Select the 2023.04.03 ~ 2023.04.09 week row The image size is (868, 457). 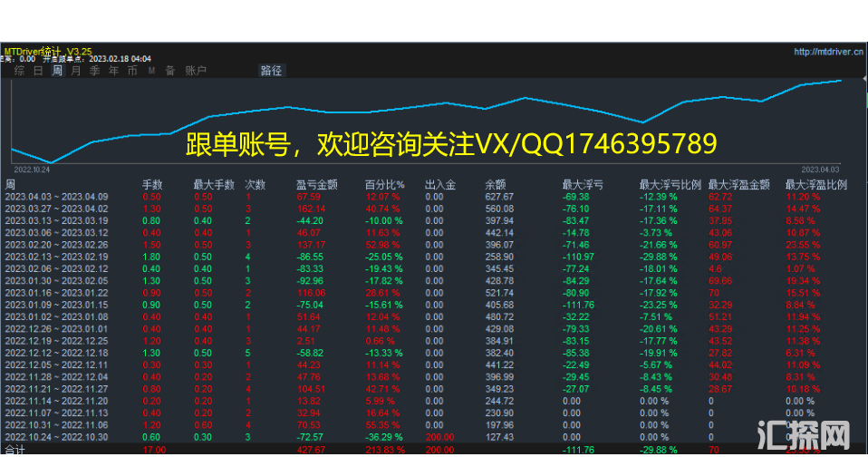(56, 197)
